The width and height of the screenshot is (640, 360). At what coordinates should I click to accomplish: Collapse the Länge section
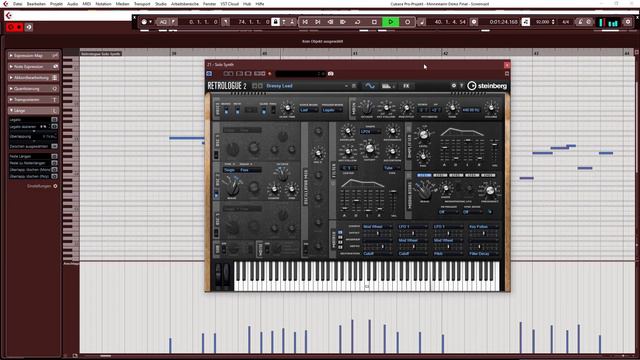click(33, 111)
